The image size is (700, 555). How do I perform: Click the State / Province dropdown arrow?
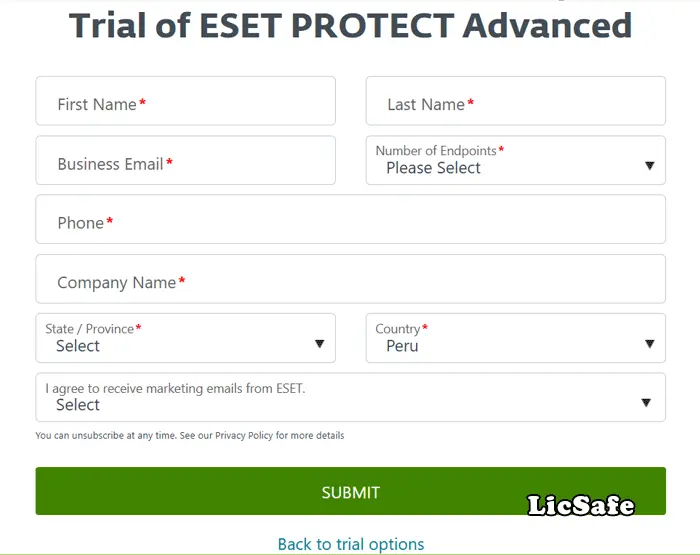click(319, 344)
